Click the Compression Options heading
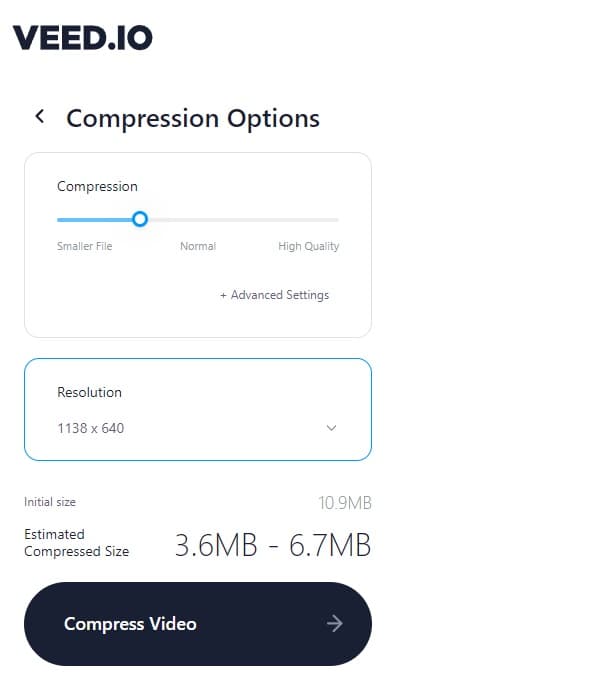The height and width of the screenshot is (688, 600). pos(193,118)
